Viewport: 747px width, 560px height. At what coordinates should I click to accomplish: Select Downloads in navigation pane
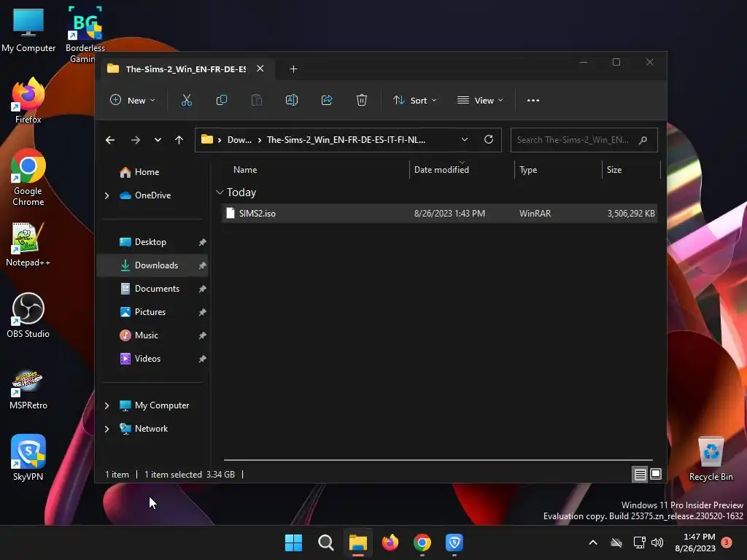[x=152, y=265]
